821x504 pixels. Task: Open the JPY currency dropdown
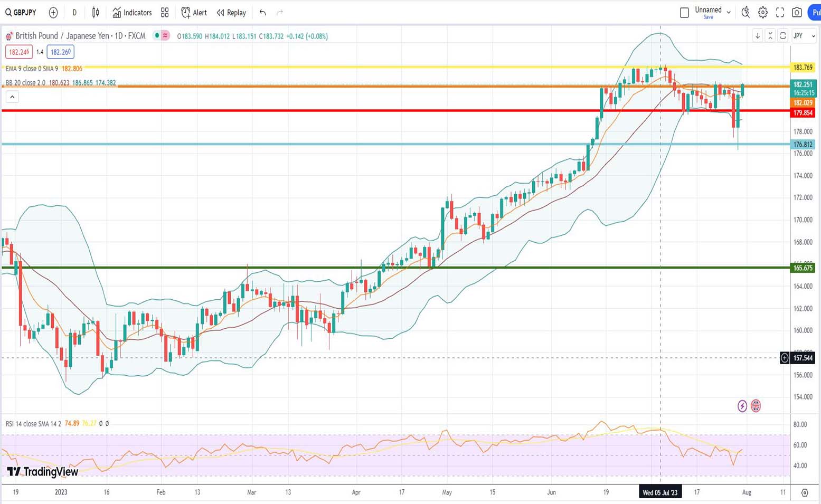(x=804, y=36)
